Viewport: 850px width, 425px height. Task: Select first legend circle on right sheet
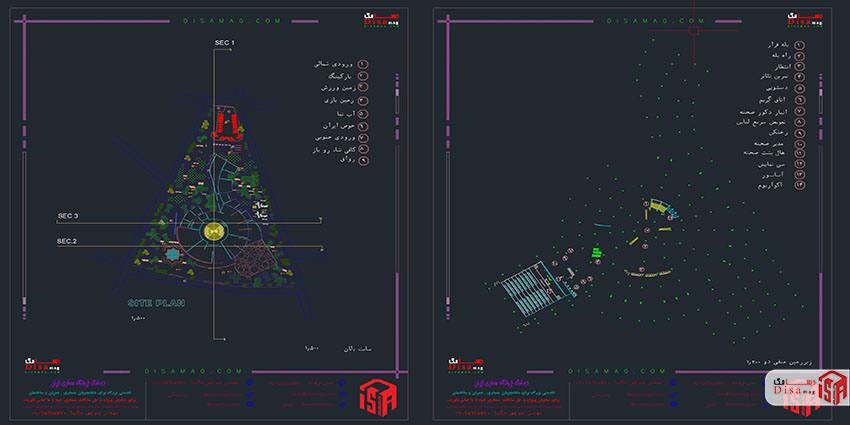800,45
